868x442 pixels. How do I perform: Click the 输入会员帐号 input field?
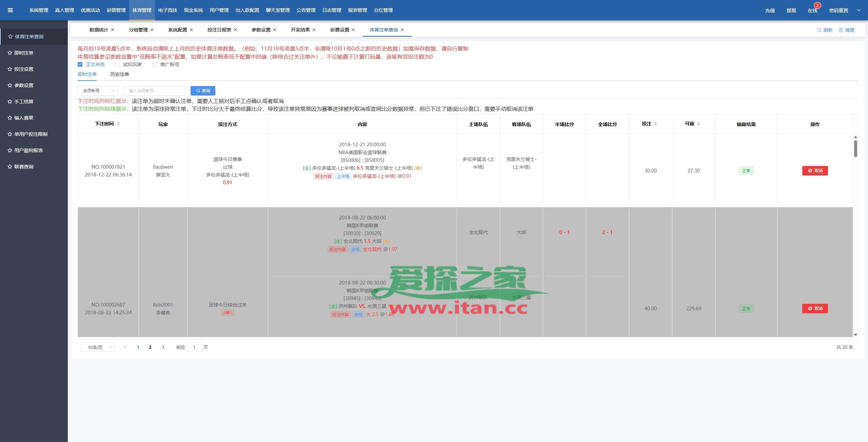[x=155, y=91]
